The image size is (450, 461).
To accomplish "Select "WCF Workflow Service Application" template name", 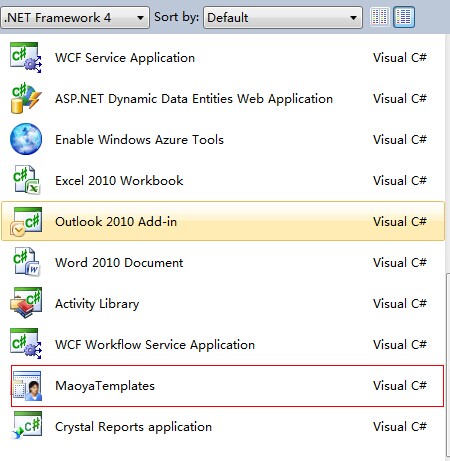I will [x=155, y=345].
